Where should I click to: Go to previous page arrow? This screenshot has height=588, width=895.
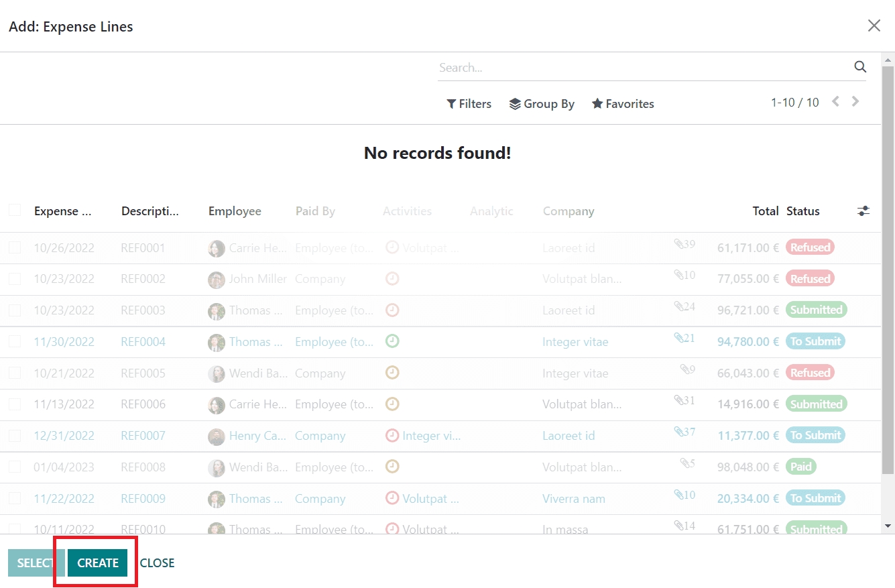click(835, 102)
